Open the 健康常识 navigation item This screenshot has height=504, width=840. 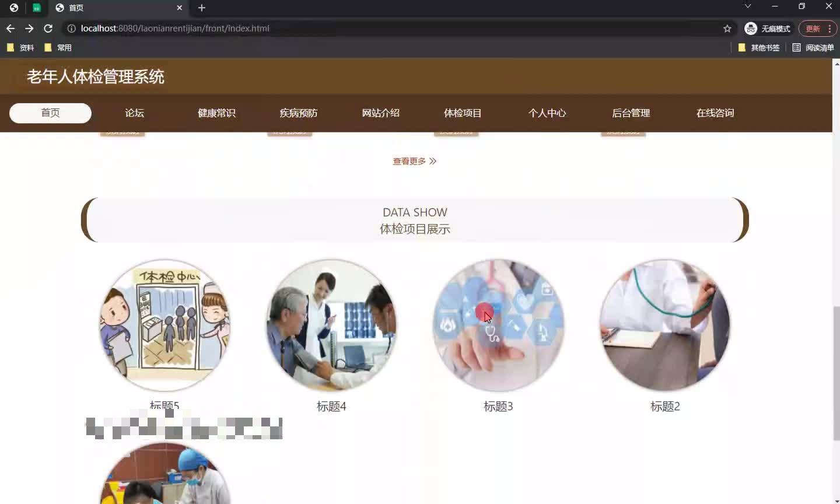click(216, 113)
